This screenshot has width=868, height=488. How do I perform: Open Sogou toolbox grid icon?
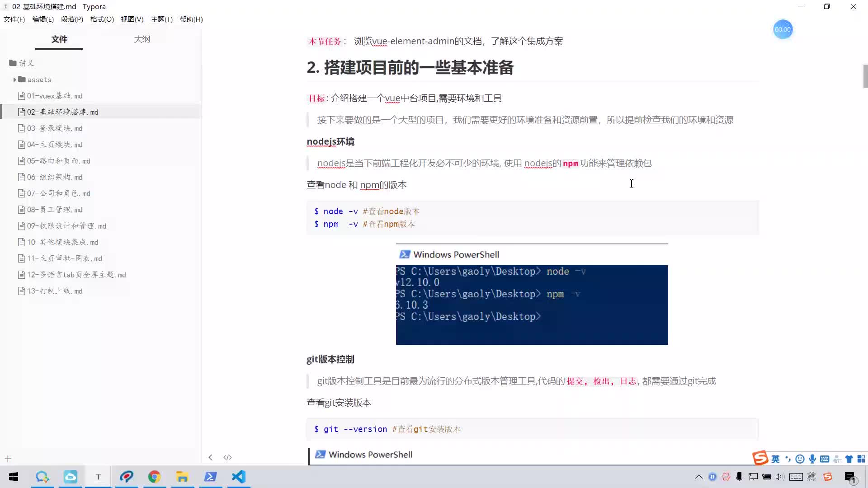pos(861,459)
